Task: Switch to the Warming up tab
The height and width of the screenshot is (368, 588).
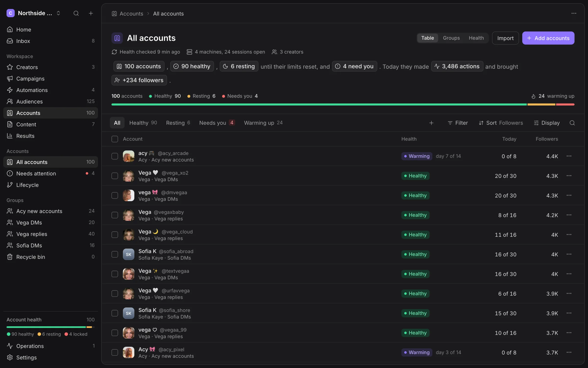Action: (263, 123)
